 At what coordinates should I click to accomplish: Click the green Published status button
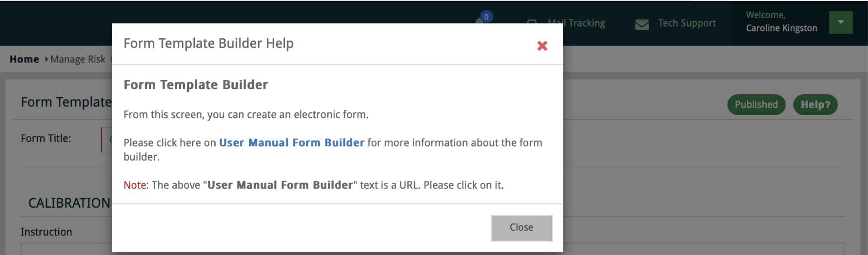(x=756, y=105)
